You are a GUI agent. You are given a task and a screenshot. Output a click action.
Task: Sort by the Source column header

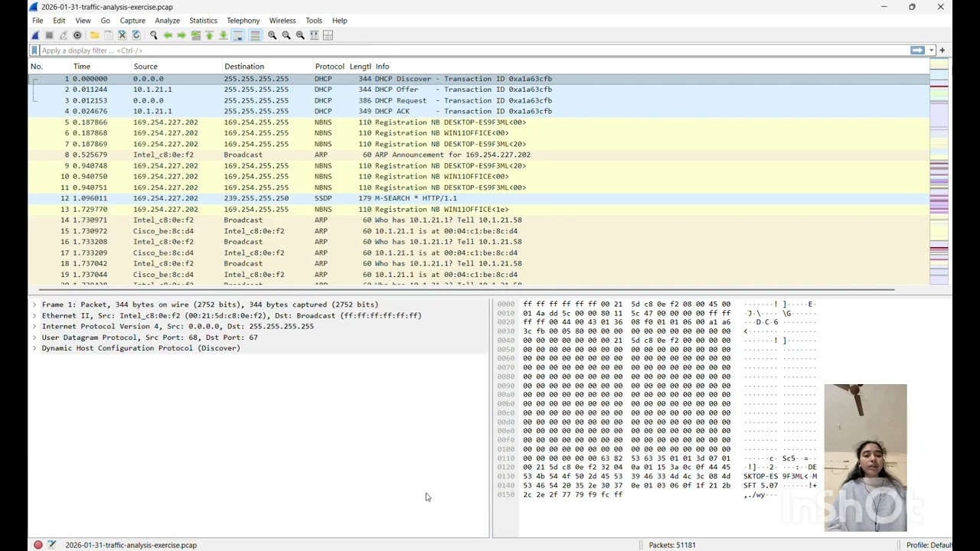tap(176, 67)
